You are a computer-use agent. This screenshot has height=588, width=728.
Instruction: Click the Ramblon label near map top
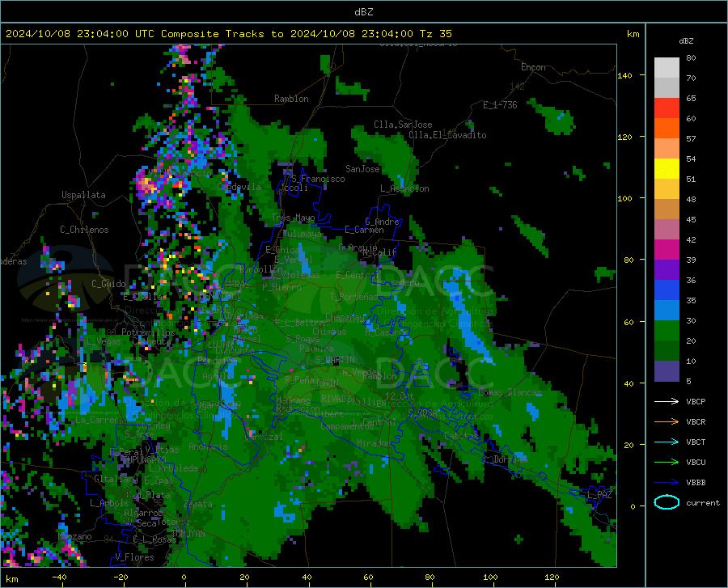(x=291, y=99)
